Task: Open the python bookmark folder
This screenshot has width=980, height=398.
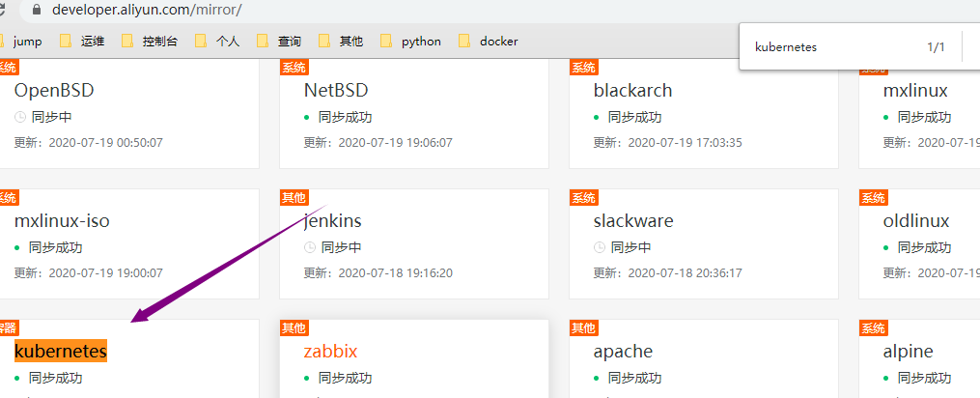Action: (410, 42)
